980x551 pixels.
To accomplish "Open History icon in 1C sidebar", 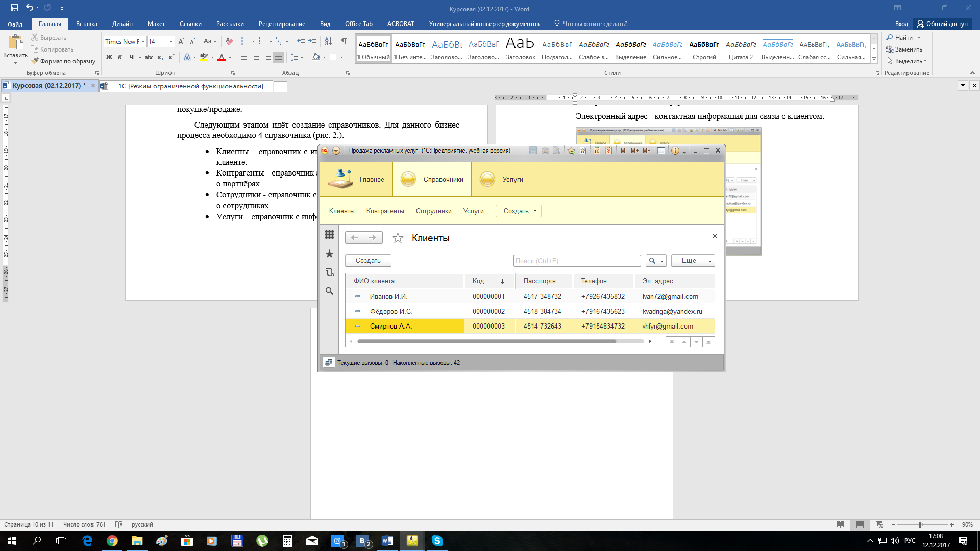I will [x=329, y=272].
